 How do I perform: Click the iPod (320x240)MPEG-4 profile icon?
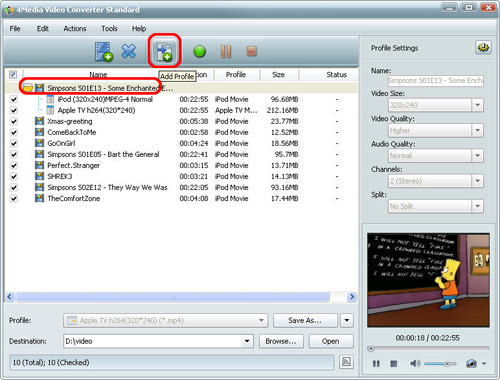[x=50, y=99]
